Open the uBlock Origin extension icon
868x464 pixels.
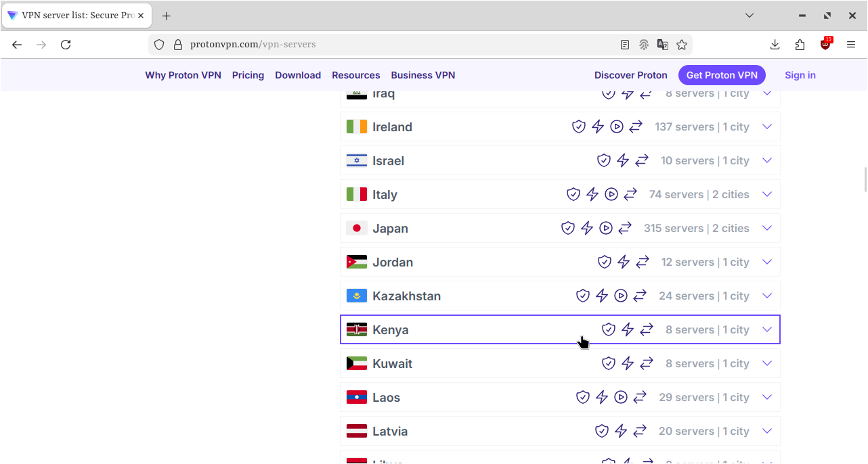pos(825,45)
